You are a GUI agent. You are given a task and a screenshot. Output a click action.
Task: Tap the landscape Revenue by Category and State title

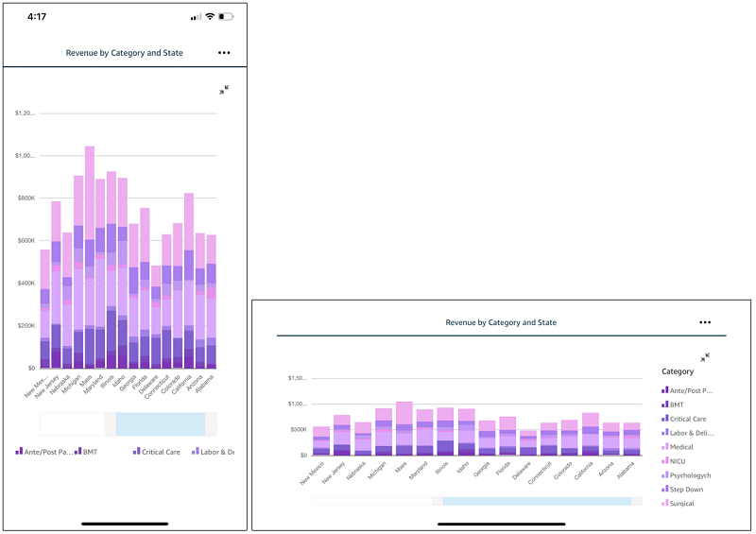coord(501,322)
